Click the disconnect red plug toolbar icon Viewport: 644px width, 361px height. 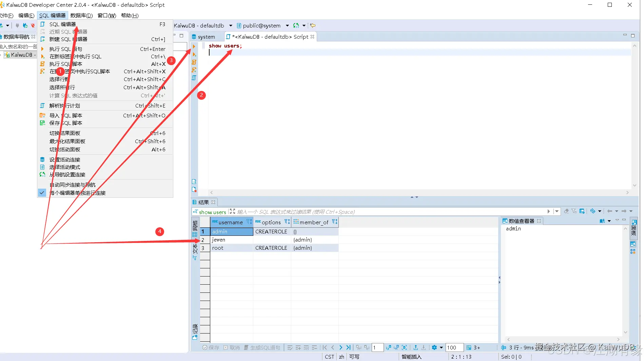pos(33,25)
